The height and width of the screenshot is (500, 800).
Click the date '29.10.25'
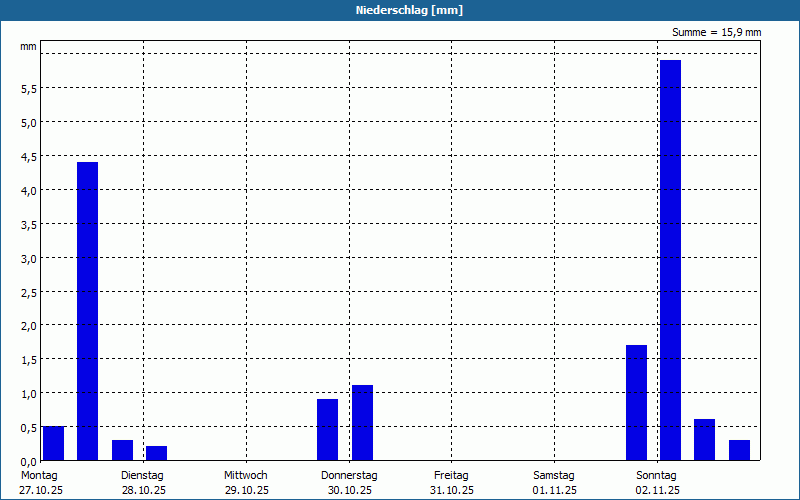click(x=246, y=491)
